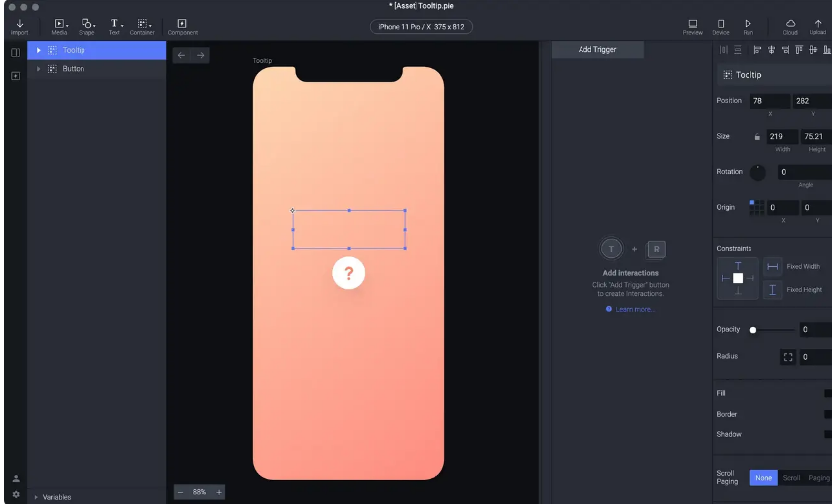This screenshot has height=504, width=832.
Task: Align top edges icon
Action: [x=799, y=50]
